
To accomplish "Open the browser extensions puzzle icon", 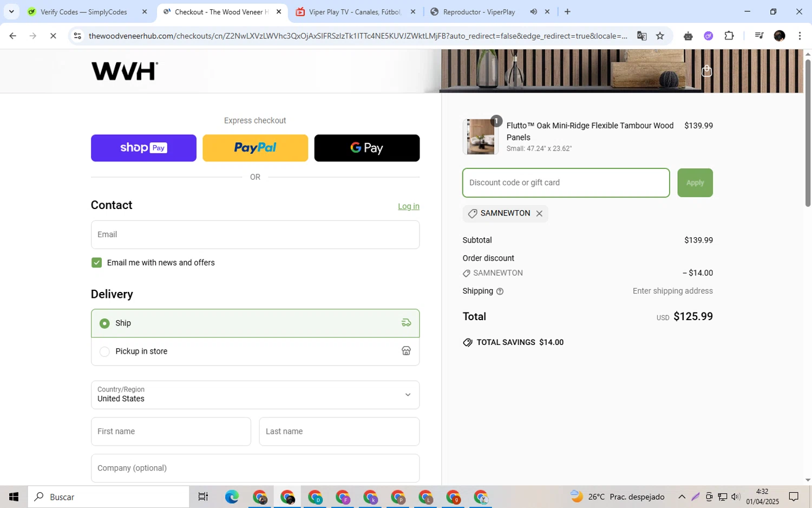I will click(x=729, y=36).
